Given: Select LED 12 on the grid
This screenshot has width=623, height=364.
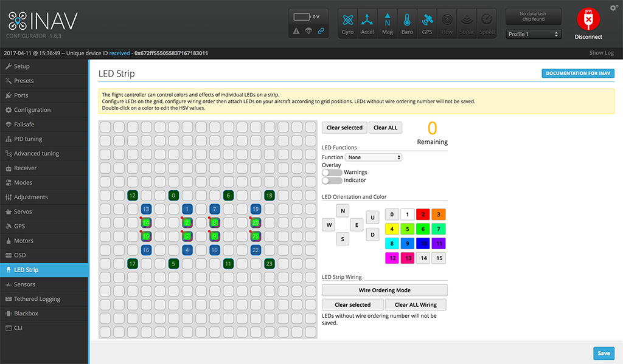Looking at the screenshot, I should [x=132, y=195].
